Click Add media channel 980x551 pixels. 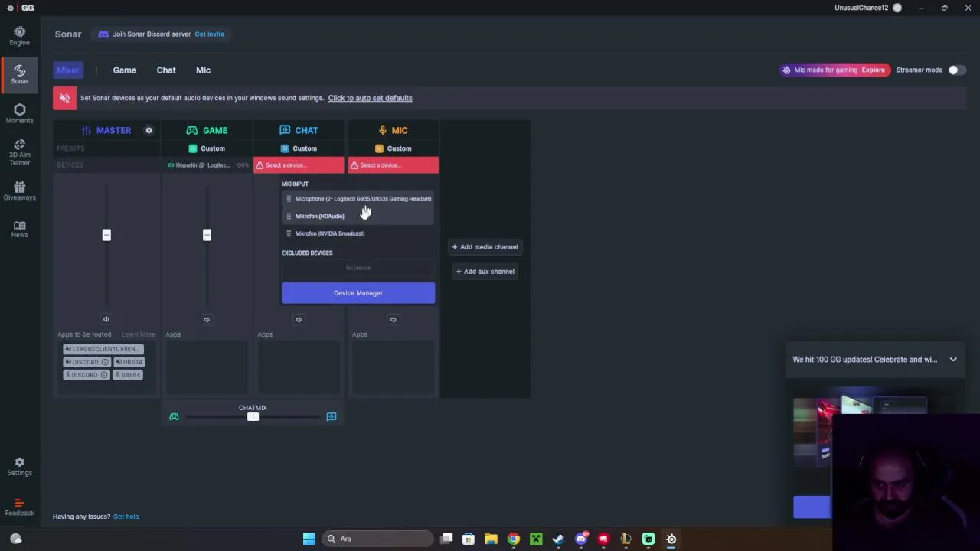pyautogui.click(x=485, y=247)
